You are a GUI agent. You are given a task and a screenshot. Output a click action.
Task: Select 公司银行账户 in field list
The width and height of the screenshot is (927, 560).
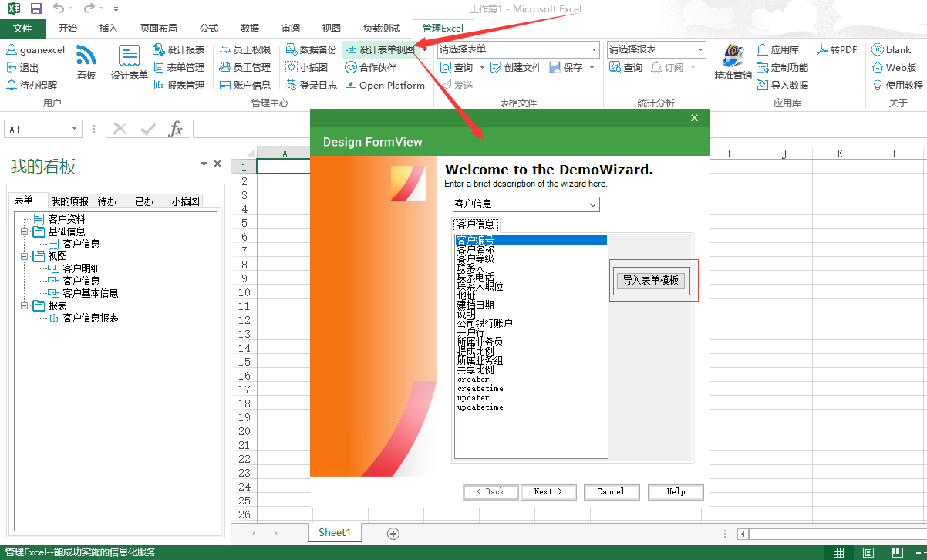(531, 323)
